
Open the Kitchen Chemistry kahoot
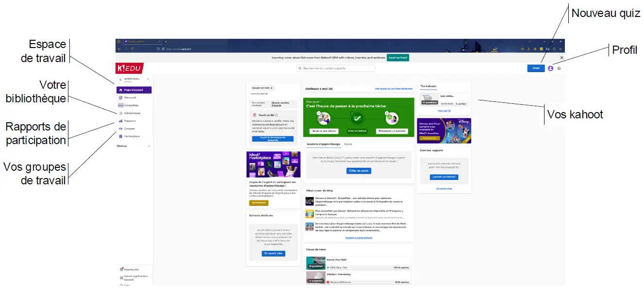[x=359, y=277]
